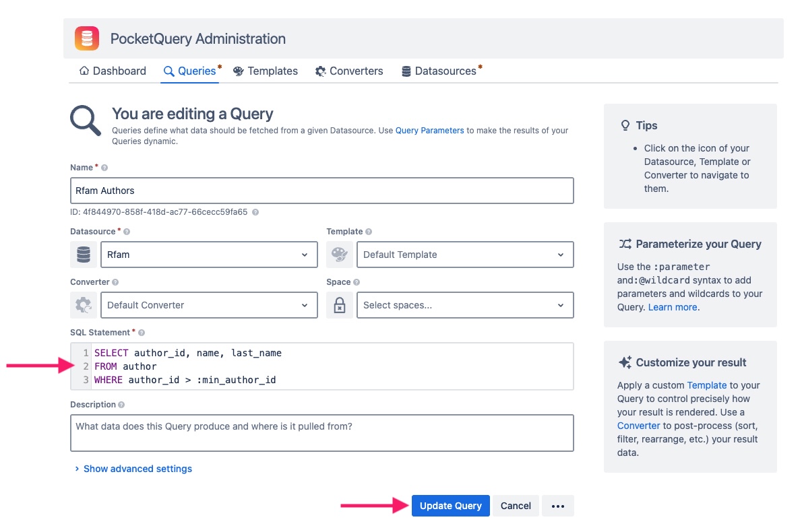Open the Datasources tab
The width and height of the screenshot is (802, 532).
[439, 71]
